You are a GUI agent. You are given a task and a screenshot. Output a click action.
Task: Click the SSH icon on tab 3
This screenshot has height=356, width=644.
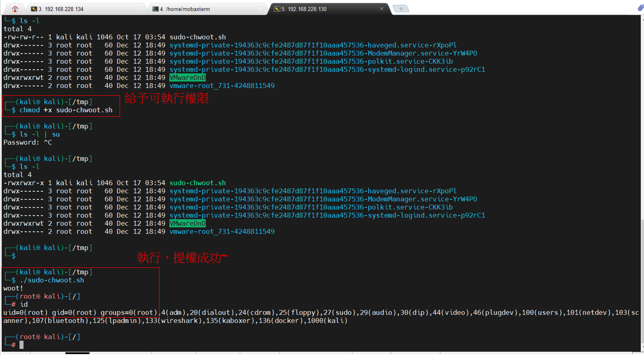[34, 9]
